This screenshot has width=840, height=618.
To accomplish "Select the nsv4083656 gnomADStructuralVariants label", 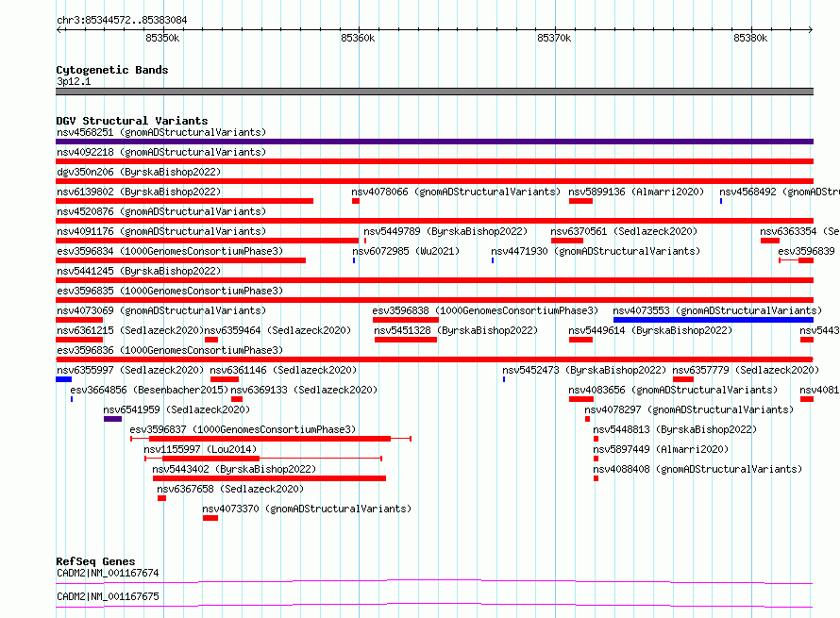I will point(673,390).
